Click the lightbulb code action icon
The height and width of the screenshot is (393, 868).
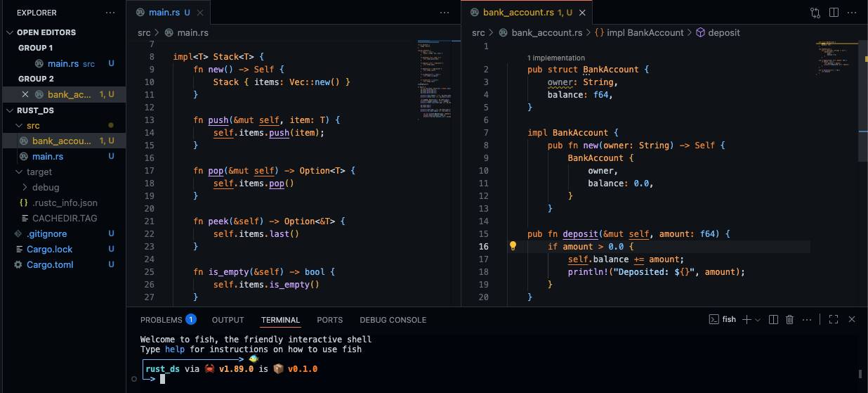coord(513,247)
